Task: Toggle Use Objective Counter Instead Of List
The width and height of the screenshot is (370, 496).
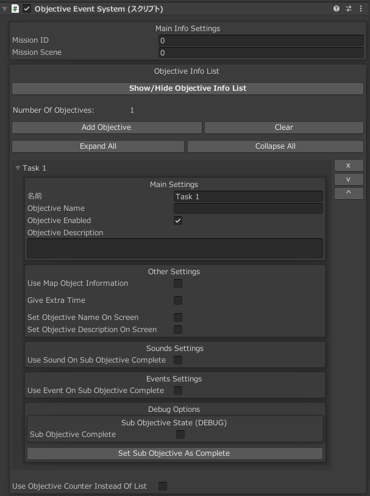Action: click(x=163, y=486)
